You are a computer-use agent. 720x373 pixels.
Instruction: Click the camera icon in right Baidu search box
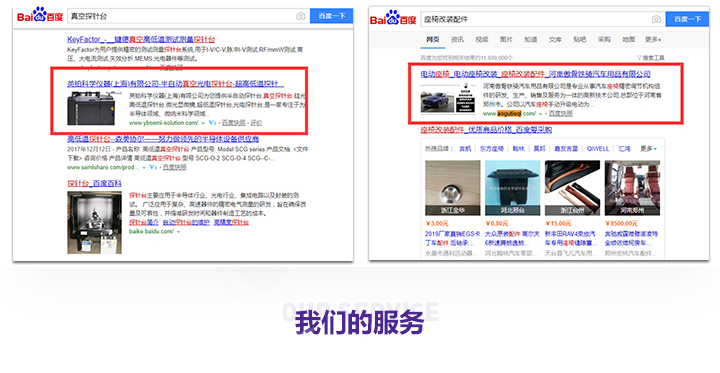656,19
